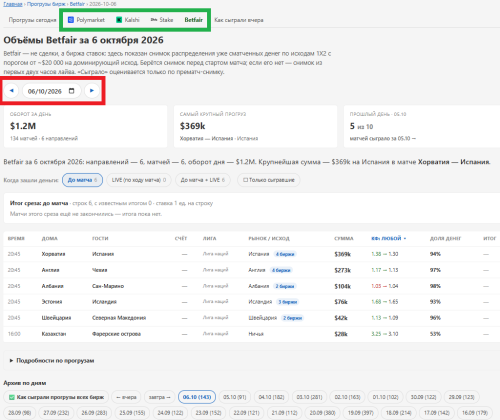
Task: Select archive day 27.09 (232)
Action: pos(56,413)
